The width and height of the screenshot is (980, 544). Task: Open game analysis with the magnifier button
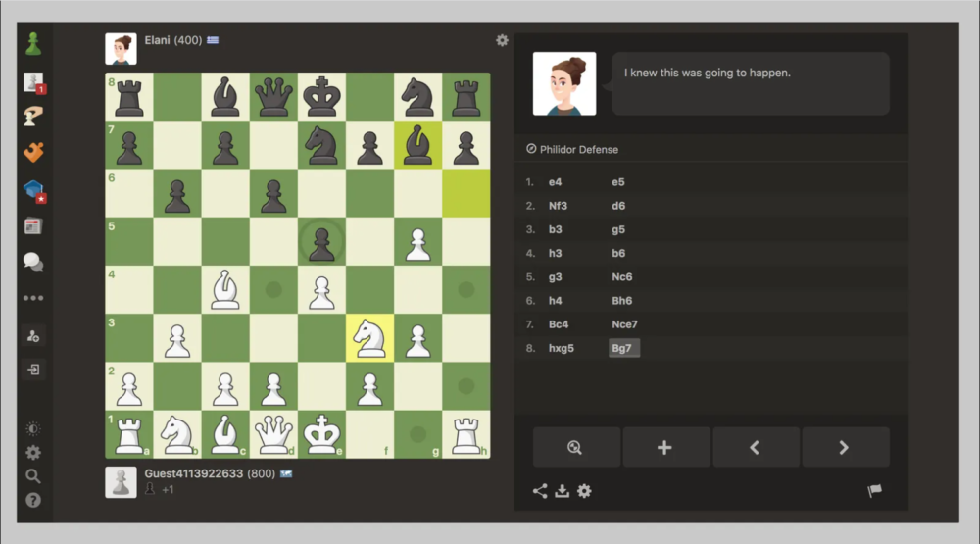(x=576, y=447)
